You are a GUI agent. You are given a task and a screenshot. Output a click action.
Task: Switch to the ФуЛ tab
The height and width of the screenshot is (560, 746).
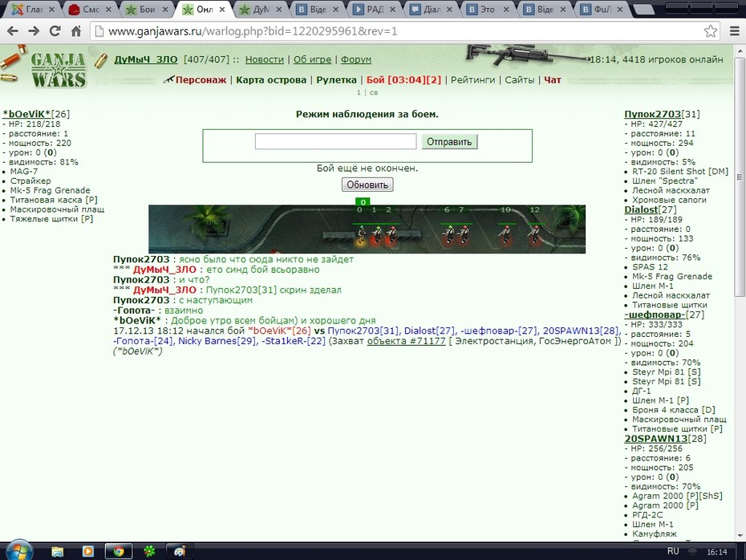click(602, 10)
